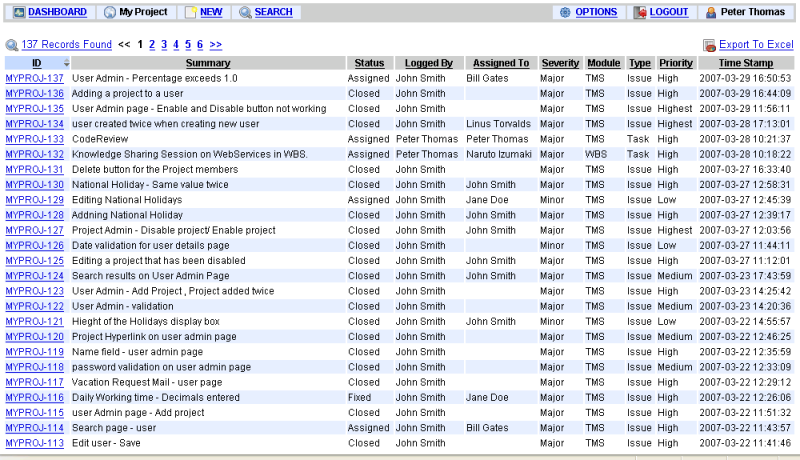
Task: Open My Project in the navigation bar
Action: [143, 12]
